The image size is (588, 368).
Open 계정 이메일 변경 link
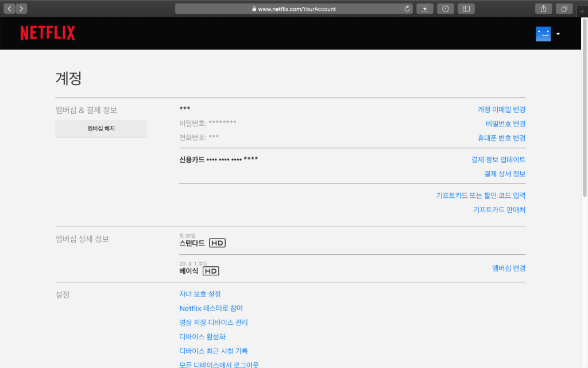click(x=501, y=109)
